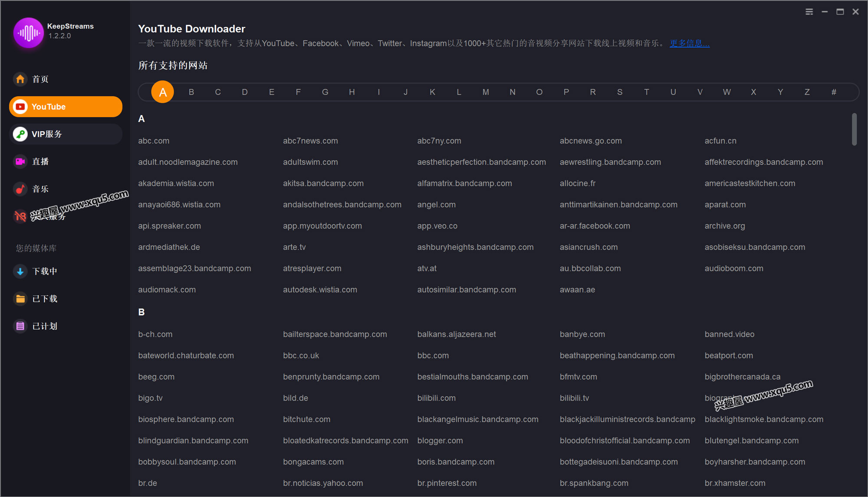Open the 音乐 music icon
This screenshot has width=868, height=497.
pos(20,189)
